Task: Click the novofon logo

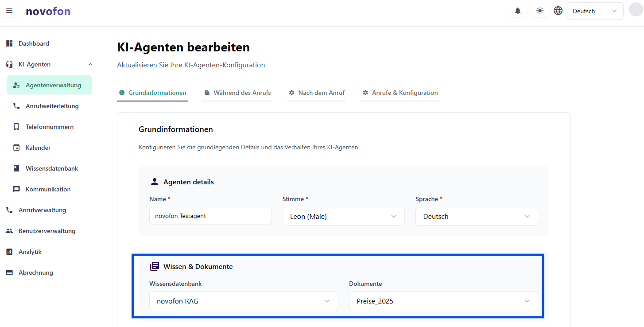Action: [x=48, y=11]
